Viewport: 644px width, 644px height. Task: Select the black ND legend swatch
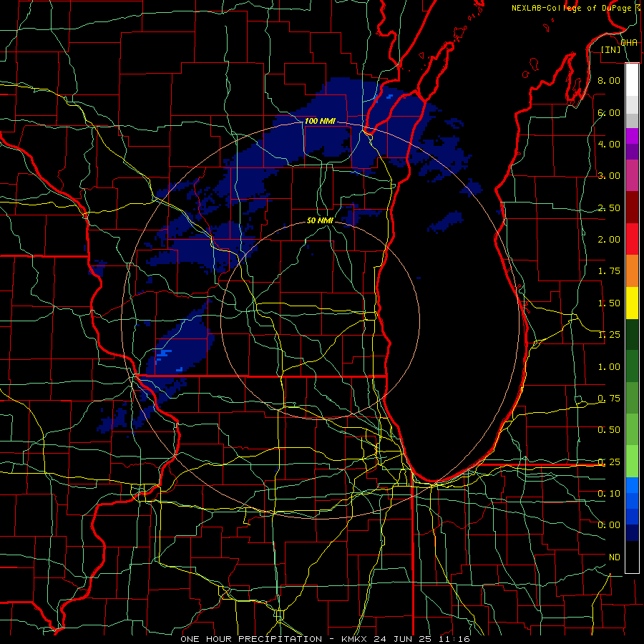coord(632,557)
